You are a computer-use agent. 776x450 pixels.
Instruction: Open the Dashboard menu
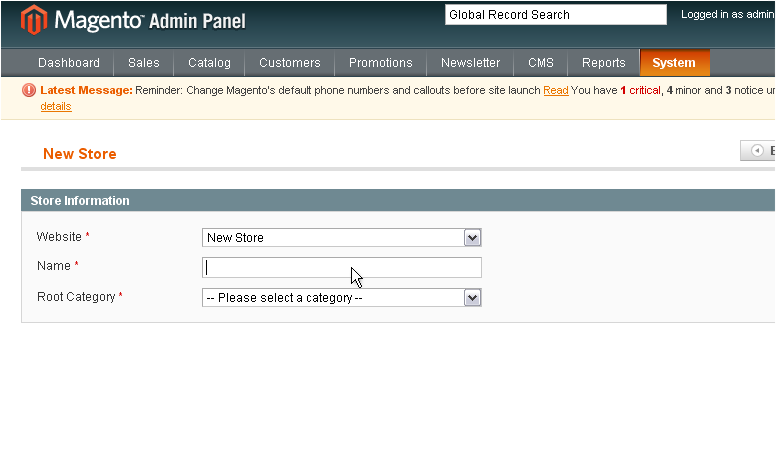[69, 63]
